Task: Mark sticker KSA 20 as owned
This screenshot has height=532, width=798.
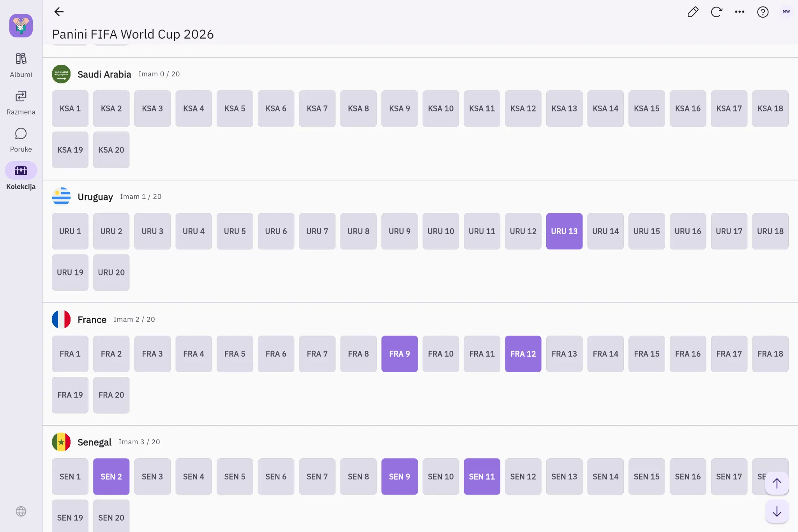Action: tap(111, 150)
